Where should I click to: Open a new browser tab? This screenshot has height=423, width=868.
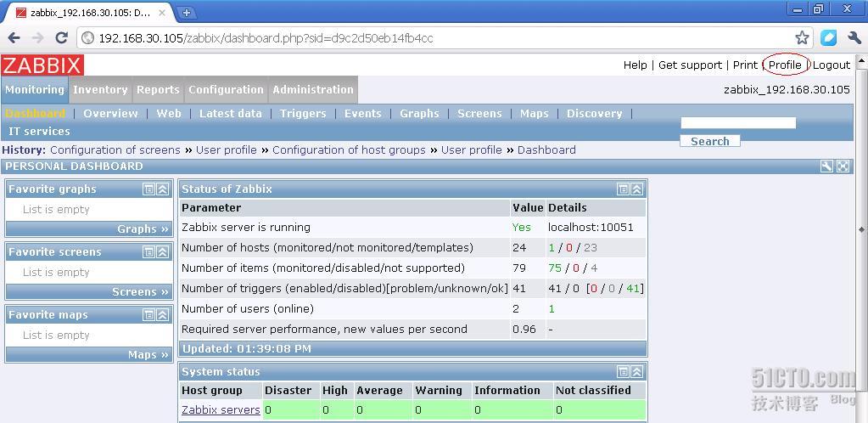tap(187, 12)
